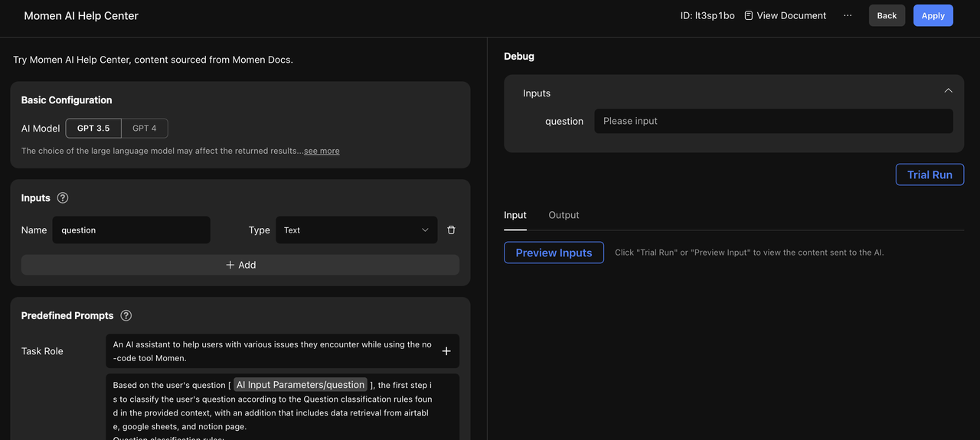Start a Trial Run
980x440 pixels.
point(929,174)
